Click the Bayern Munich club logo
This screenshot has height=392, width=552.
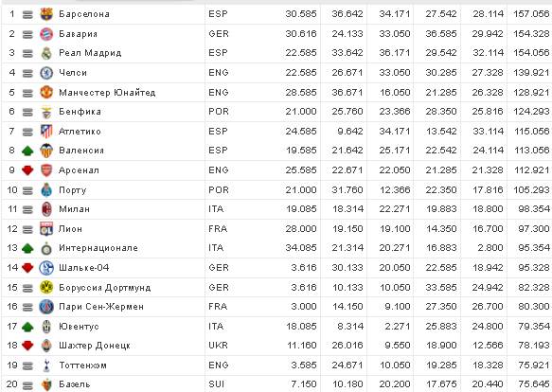(46, 34)
